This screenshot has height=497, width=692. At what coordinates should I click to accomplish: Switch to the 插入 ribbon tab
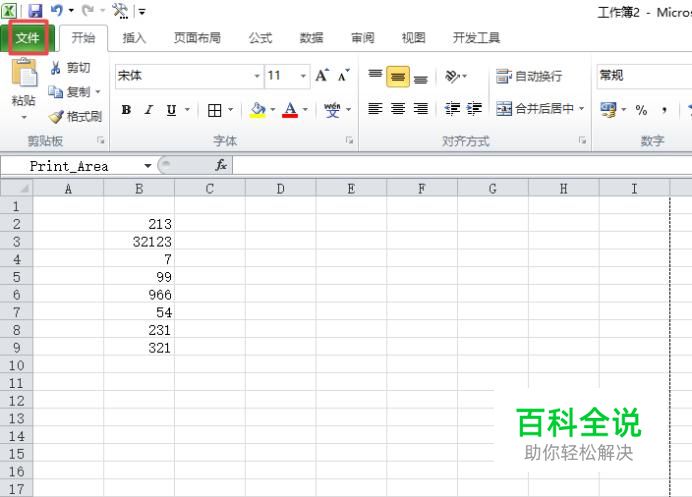coord(134,38)
